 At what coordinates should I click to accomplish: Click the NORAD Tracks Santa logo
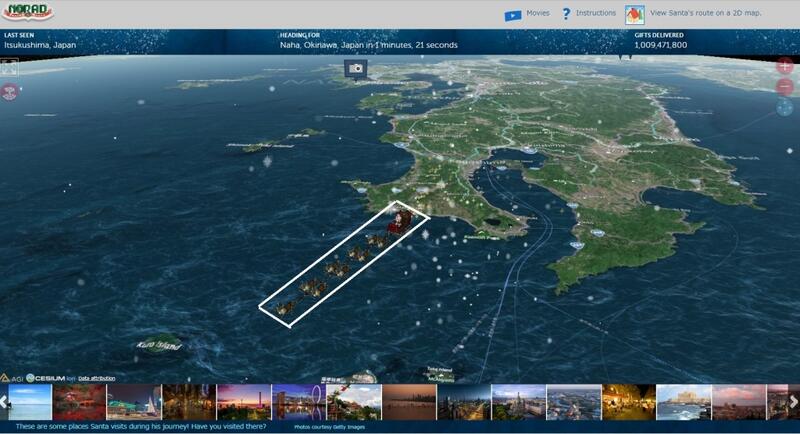tap(28, 12)
